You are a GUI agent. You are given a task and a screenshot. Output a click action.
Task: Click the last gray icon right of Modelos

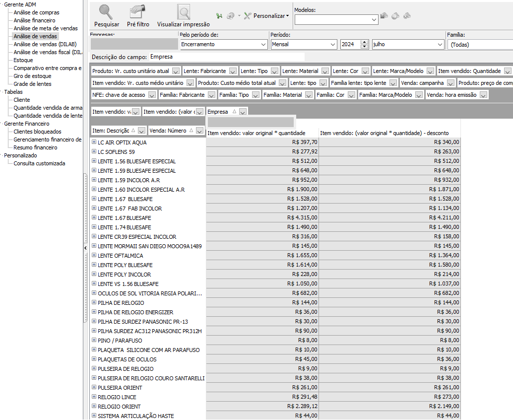point(407,16)
